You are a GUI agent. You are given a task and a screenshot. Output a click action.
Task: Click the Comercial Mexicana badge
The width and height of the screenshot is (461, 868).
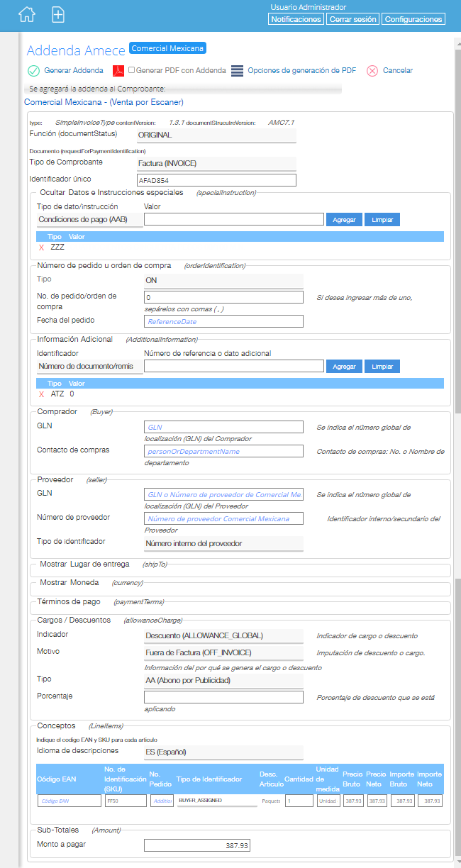(x=167, y=48)
